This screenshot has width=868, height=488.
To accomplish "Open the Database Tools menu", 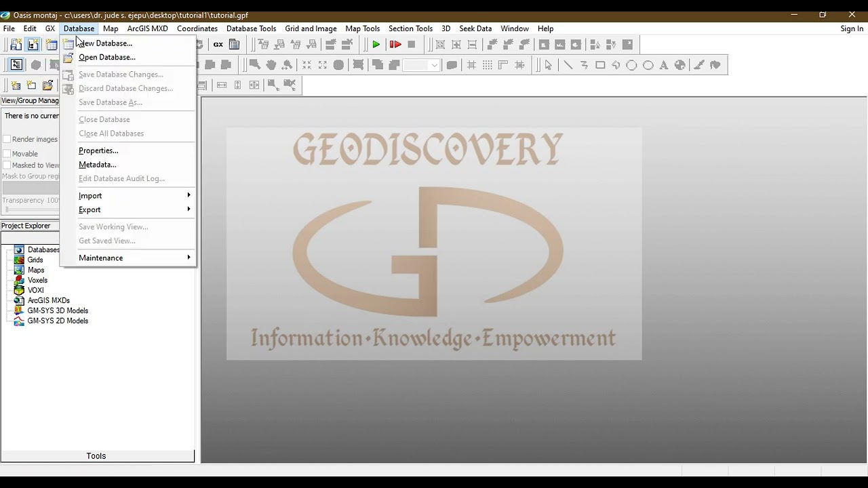I will tap(252, 28).
